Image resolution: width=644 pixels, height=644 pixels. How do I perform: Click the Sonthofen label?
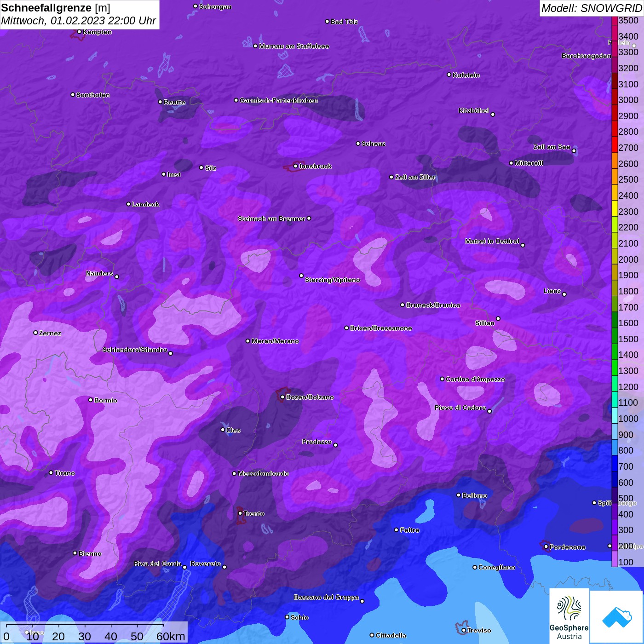(x=93, y=95)
